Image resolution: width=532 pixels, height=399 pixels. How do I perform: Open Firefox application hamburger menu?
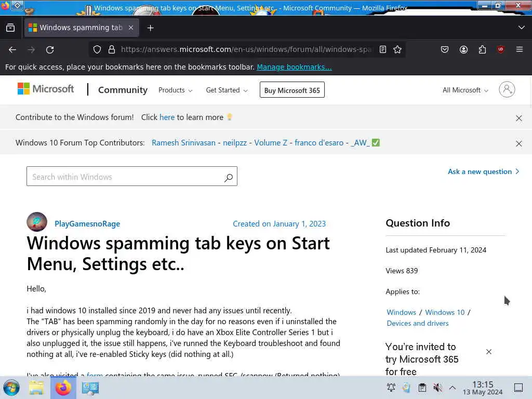pos(520,49)
